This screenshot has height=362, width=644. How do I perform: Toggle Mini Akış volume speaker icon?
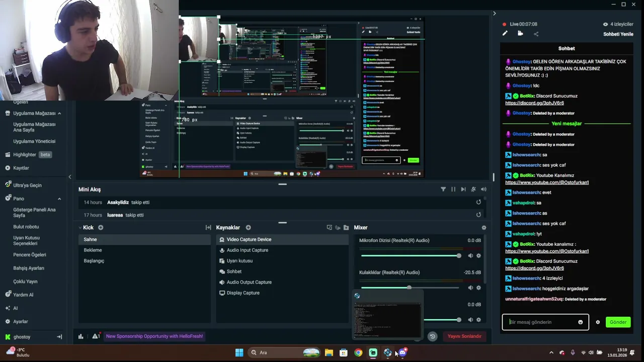pos(484,190)
